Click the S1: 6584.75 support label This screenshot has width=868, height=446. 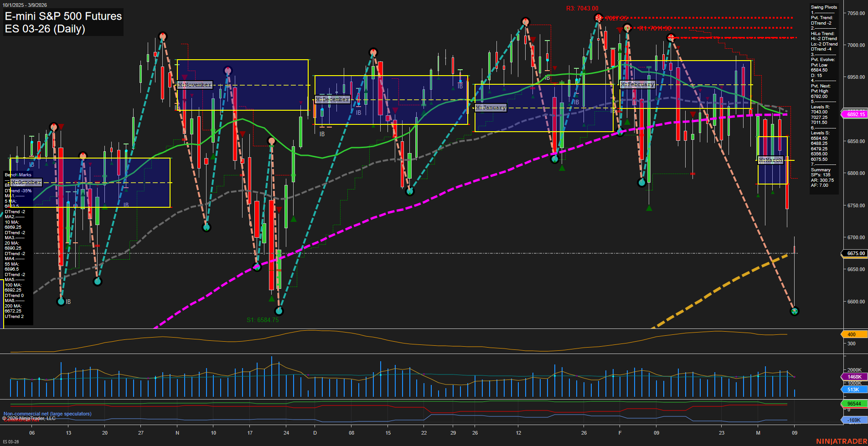(263, 320)
